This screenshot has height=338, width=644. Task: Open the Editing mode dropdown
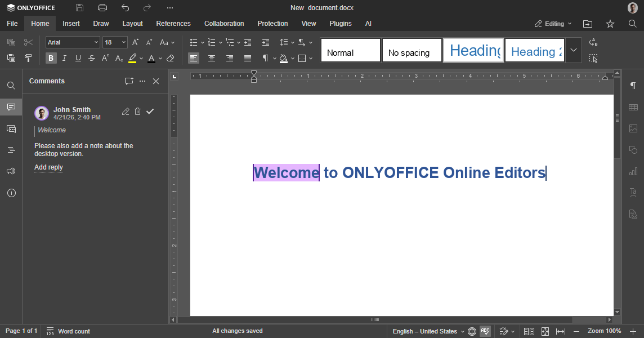tap(553, 24)
